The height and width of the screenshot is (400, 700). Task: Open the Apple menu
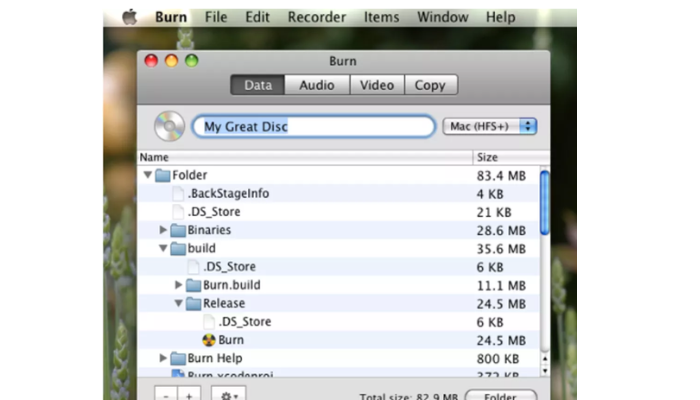(129, 17)
